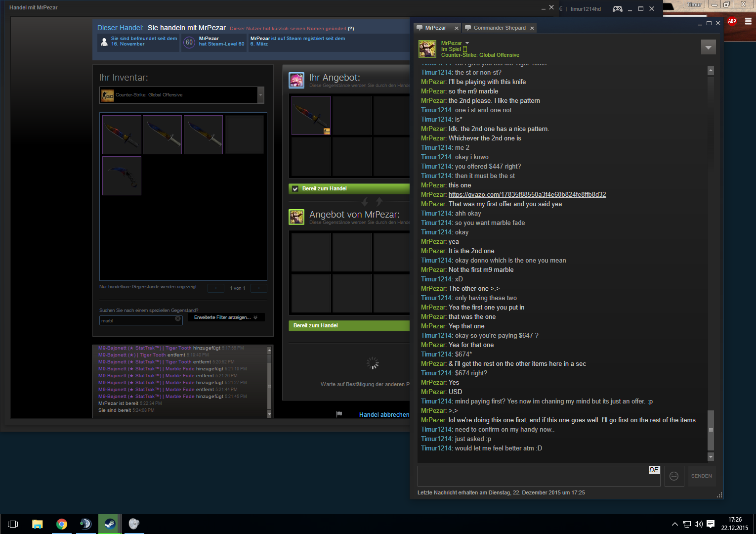Screen dimensions: 756x534
Task: Click MrPezar's avatar in the chat header
Action: click(427, 49)
